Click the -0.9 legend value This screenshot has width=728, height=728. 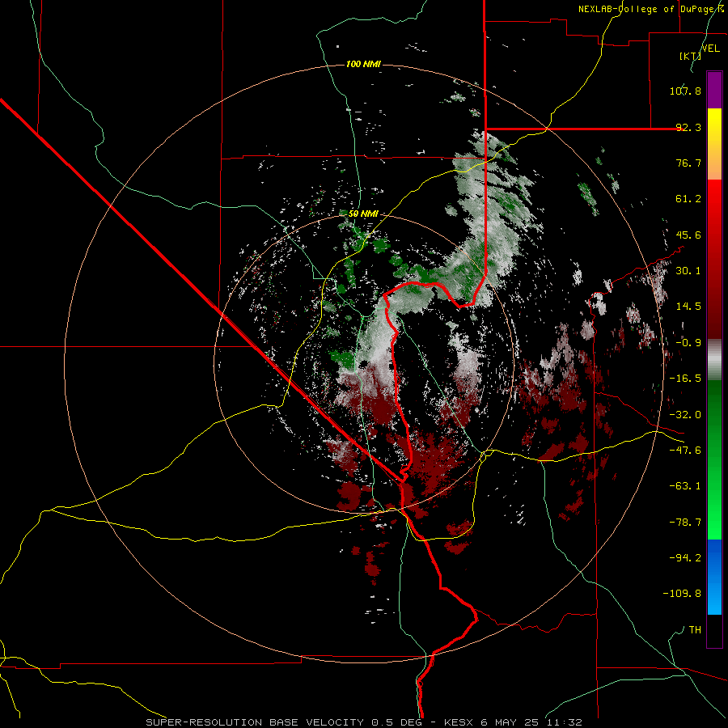688,343
